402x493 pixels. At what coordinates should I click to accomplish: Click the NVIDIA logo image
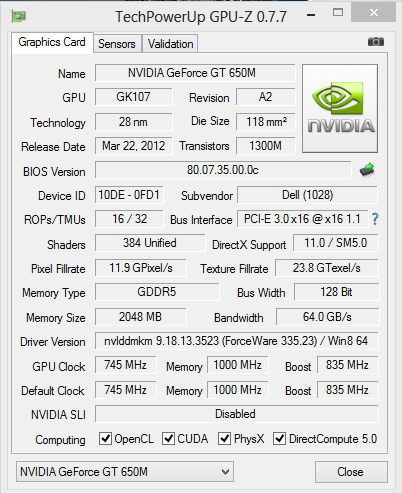pyautogui.click(x=340, y=109)
